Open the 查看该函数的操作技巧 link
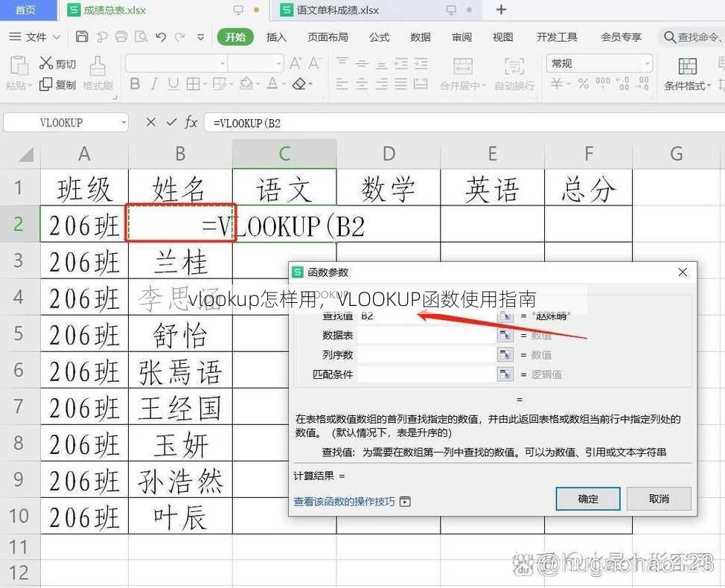 point(345,502)
